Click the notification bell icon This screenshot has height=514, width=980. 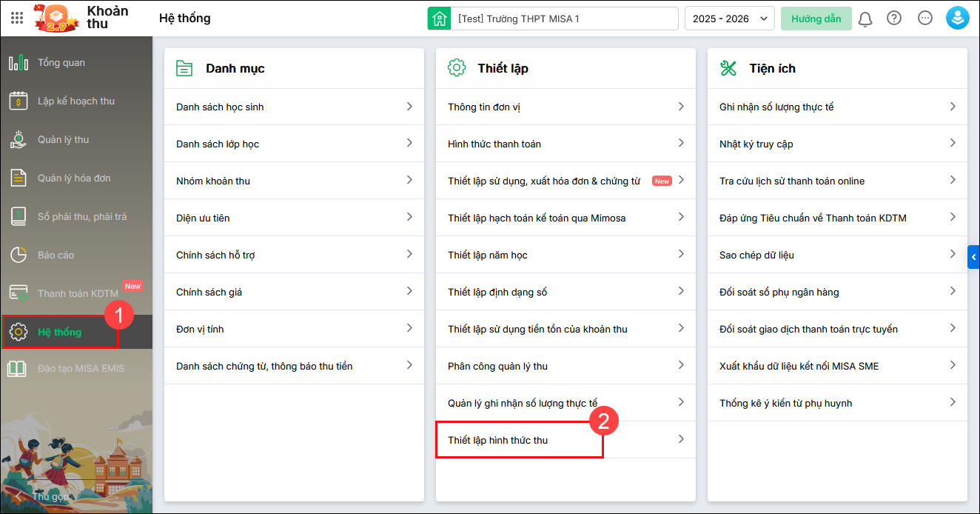865,19
